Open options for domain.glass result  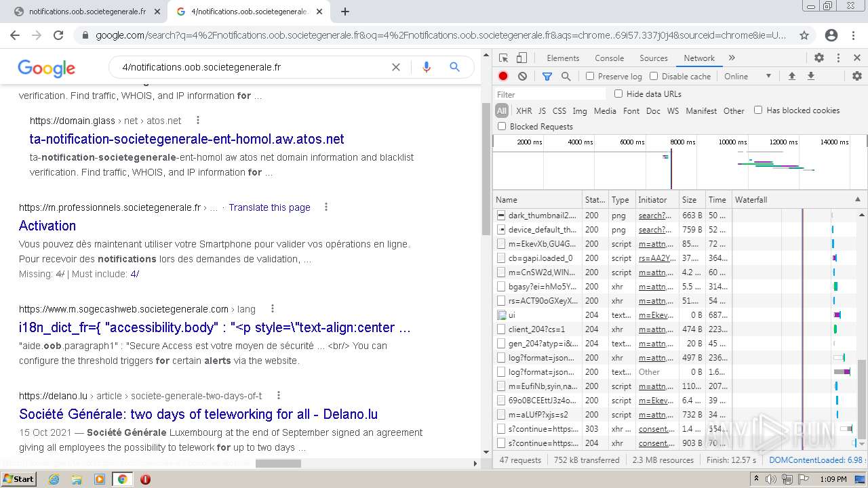tap(198, 121)
